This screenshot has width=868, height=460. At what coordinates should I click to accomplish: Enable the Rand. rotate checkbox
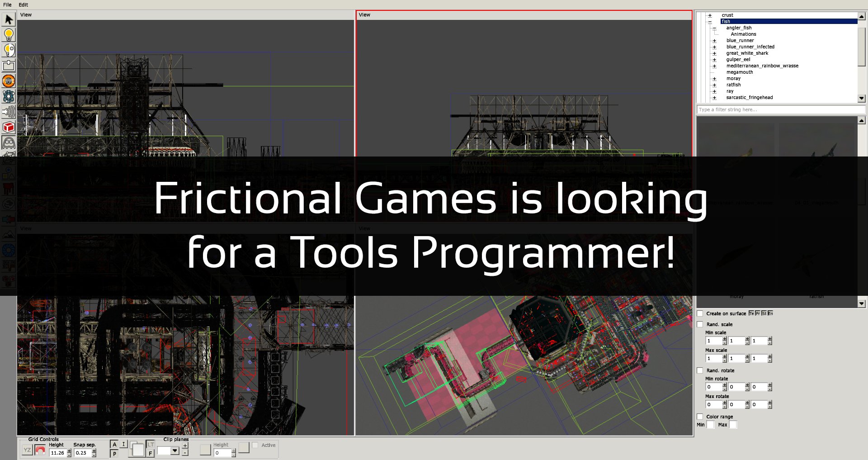point(700,370)
